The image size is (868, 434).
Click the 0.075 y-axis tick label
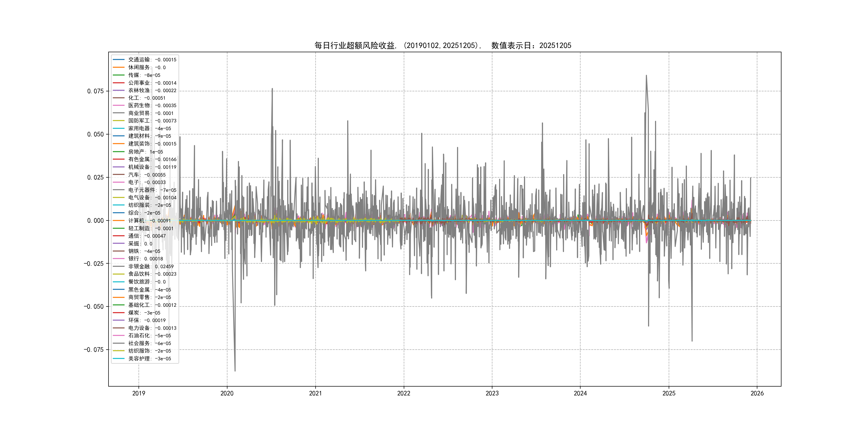tap(95, 91)
